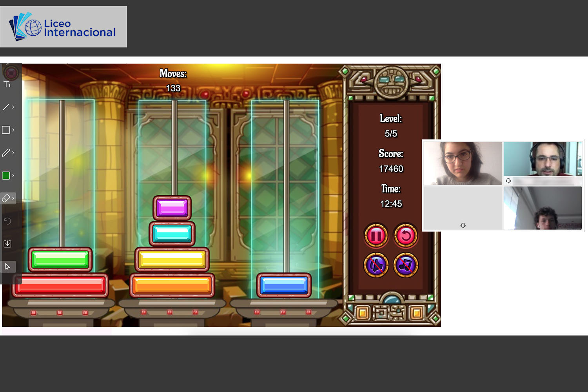Open the Liceo Internacional logo
Screen dimensions: 588x392
pyautogui.click(x=64, y=27)
